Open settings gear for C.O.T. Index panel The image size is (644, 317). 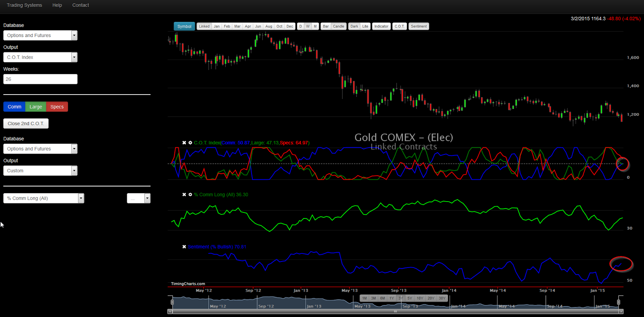tap(190, 143)
